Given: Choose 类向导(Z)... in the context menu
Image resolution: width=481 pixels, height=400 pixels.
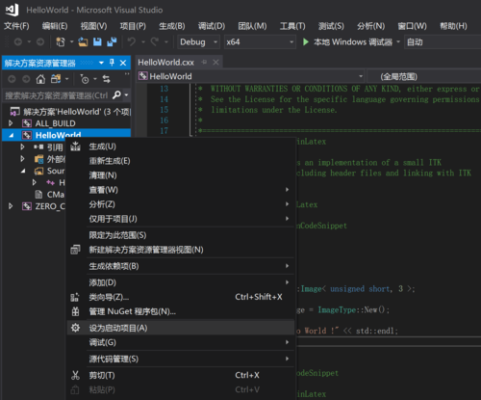Looking at the screenshot, I should click(x=180, y=297).
